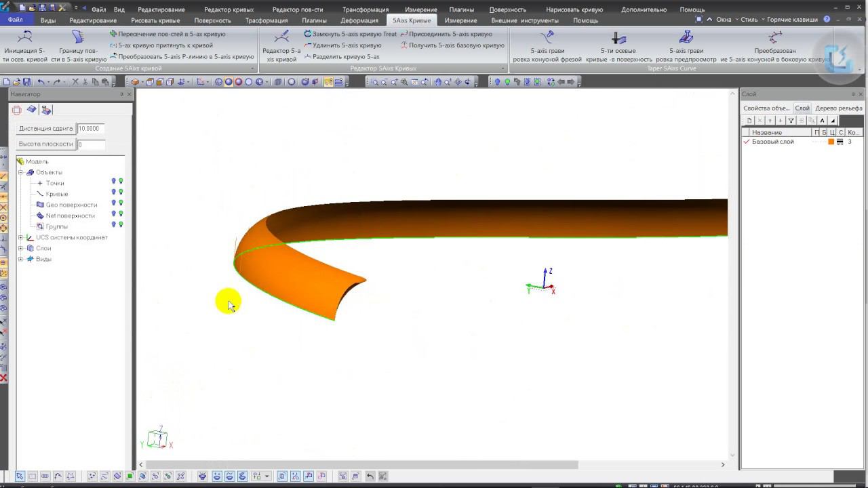Click '5-axis гравировка конусной фрезой' tool

coord(547,38)
